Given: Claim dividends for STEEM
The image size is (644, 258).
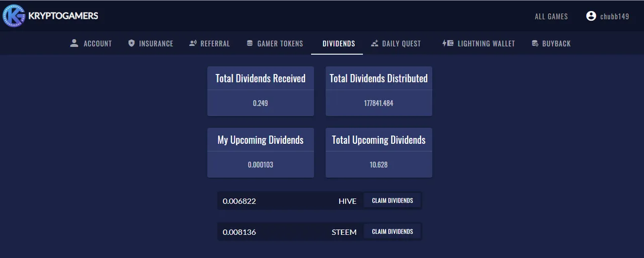Looking at the screenshot, I should pos(392,232).
